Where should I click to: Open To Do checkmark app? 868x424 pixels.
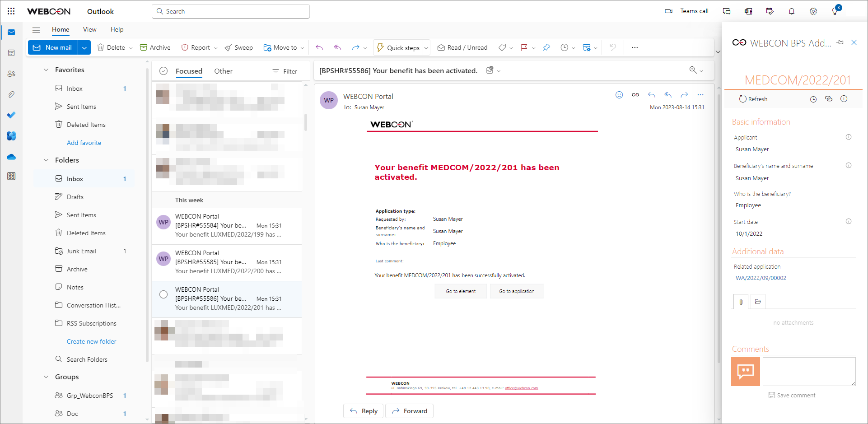(x=11, y=115)
